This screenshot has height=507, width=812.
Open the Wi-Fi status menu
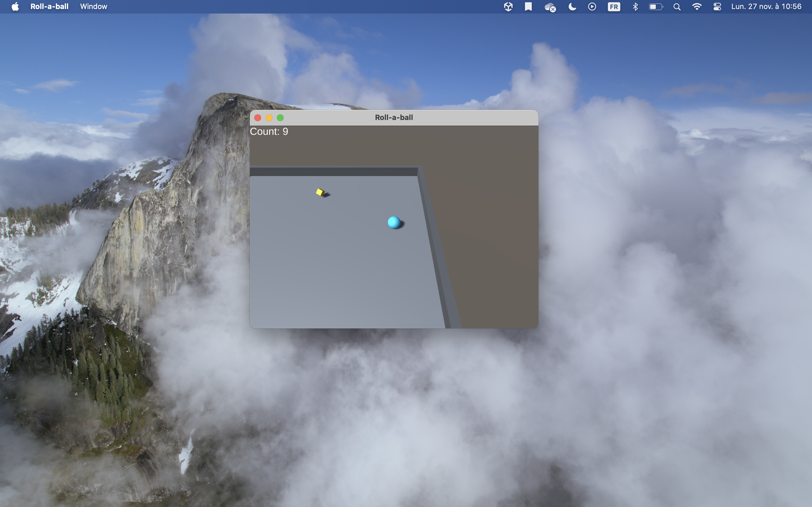coord(697,7)
